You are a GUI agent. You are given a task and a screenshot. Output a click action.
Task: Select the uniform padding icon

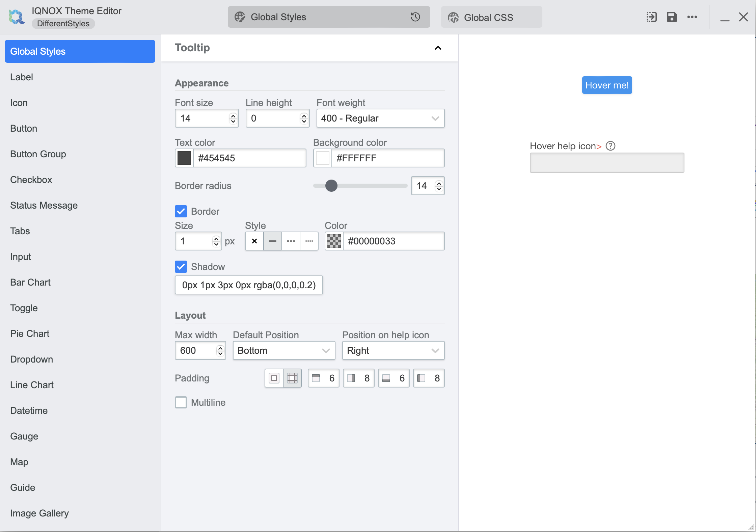[274, 378]
